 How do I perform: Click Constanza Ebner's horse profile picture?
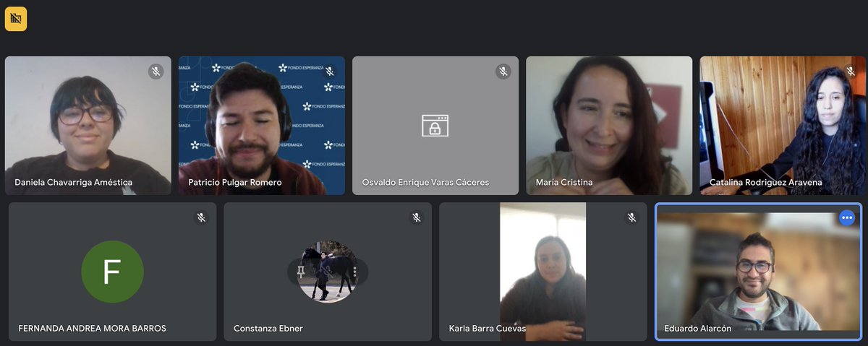coord(328,272)
